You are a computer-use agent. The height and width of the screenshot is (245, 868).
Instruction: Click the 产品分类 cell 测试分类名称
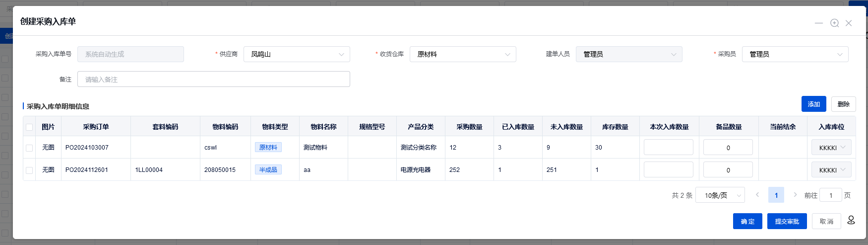[419, 148]
